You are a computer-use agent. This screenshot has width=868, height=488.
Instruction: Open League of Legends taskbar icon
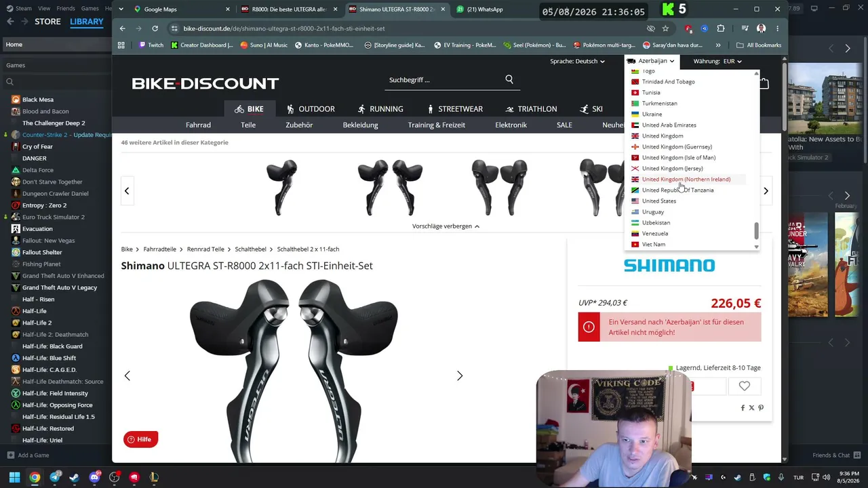tap(154, 477)
